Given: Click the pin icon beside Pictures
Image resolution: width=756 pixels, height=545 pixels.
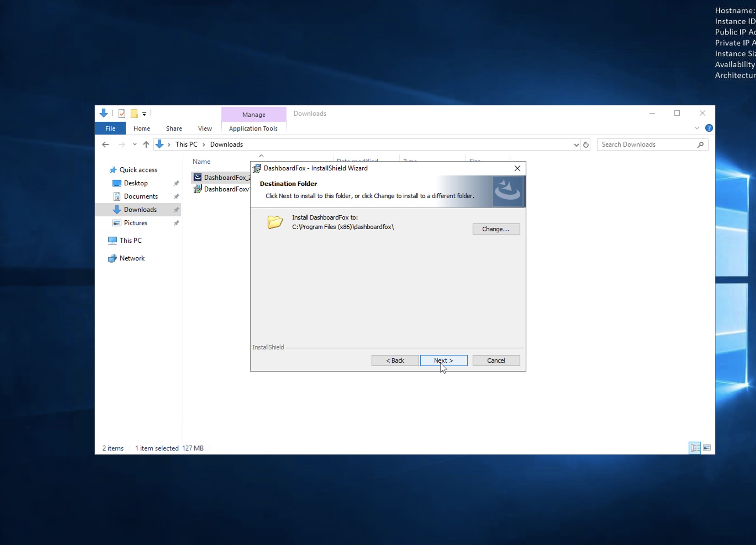Looking at the screenshot, I should (176, 223).
